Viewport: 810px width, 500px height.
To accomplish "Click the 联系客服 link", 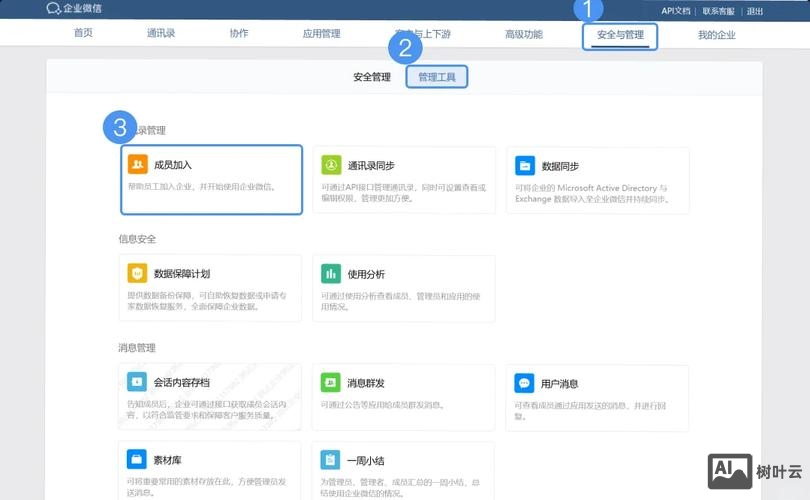I will click(718, 11).
